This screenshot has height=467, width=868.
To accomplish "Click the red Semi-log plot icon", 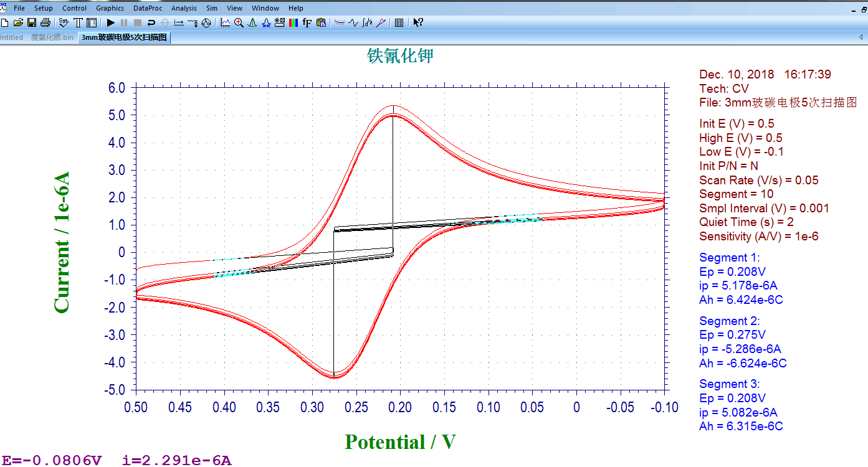I will click(x=380, y=22).
